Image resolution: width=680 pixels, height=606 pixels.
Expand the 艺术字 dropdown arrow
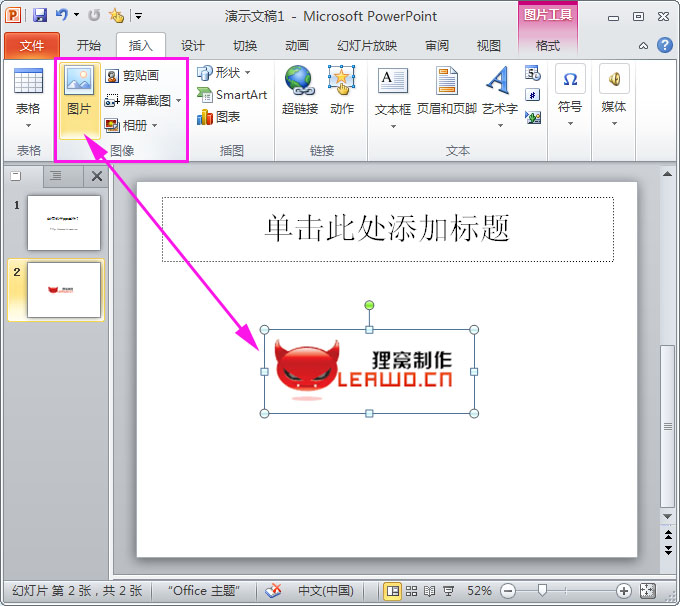[x=500, y=125]
